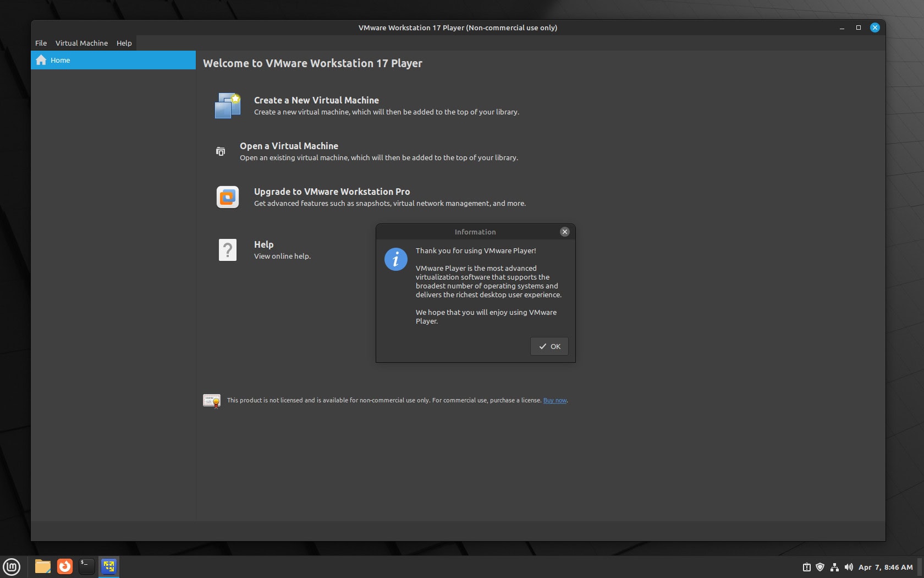Viewport: 924px width, 578px height.
Task: Click the clock showing Apr 7, 8:46 AM
Action: 884,566
